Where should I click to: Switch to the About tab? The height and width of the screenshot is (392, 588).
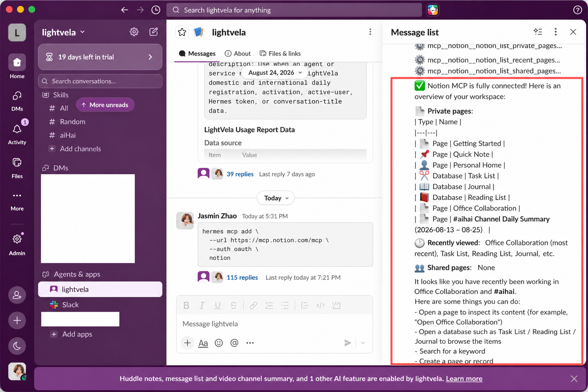pos(238,54)
